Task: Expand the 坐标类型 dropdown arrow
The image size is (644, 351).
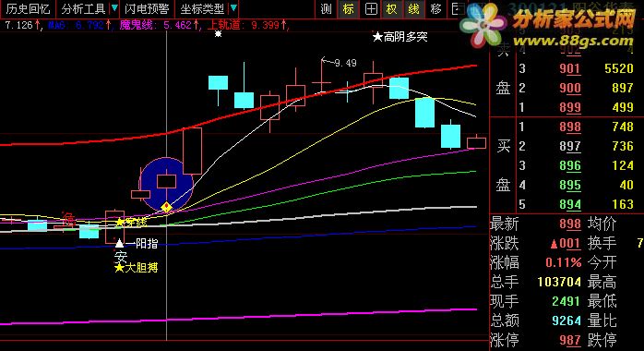Action: point(233,7)
